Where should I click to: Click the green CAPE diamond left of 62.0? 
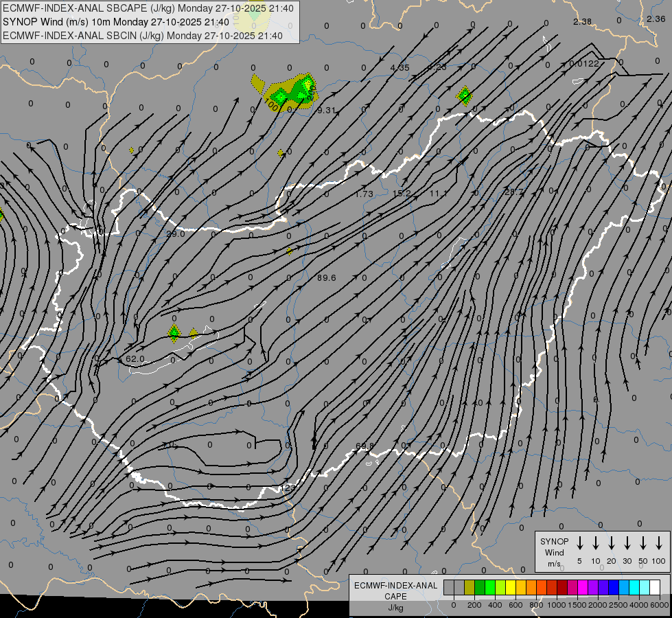(174, 333)
